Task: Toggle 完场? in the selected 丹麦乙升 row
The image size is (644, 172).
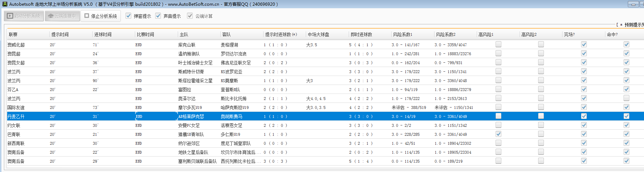Action: pyautogui.click(x=584, y=116)
